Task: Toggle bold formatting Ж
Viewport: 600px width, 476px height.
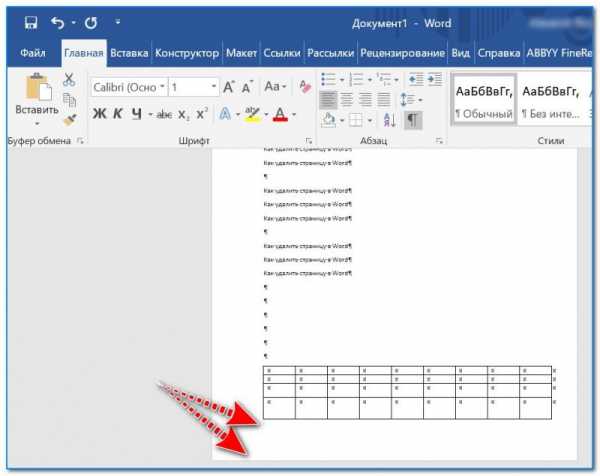Action: click(x=99, y=114)
